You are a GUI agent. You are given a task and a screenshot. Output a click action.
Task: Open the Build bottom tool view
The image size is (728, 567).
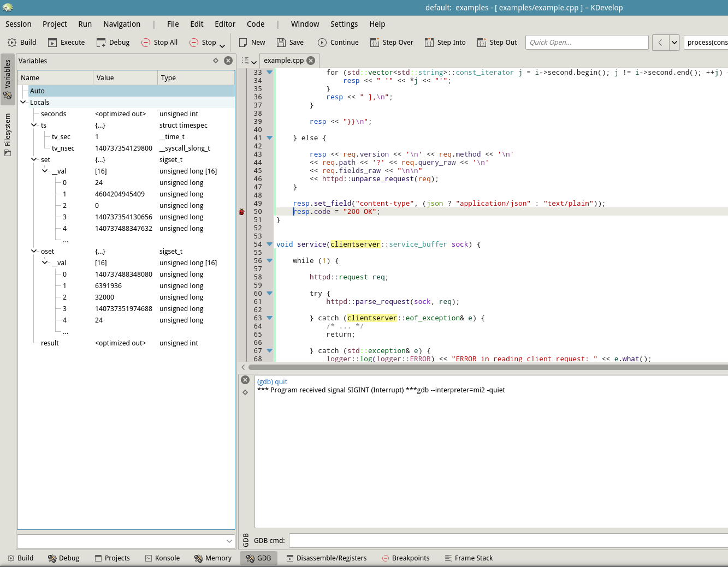pos(20,558)
